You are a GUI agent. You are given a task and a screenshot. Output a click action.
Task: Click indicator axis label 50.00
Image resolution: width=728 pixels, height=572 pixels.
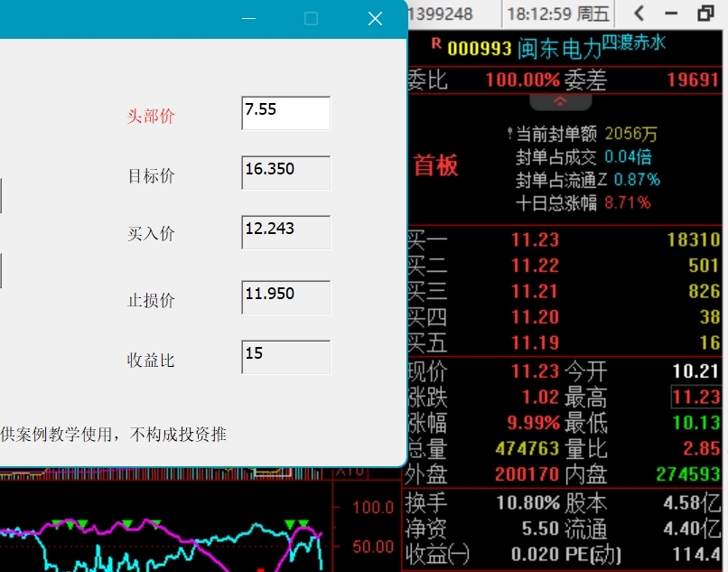pyautogui.click(x=373, y=547)
